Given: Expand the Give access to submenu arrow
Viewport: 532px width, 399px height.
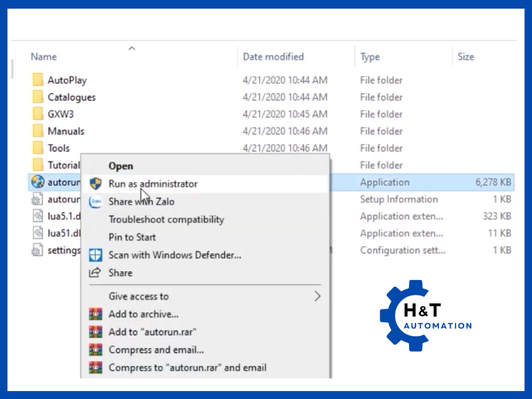Looking at the screenshot, I should 317,297.
